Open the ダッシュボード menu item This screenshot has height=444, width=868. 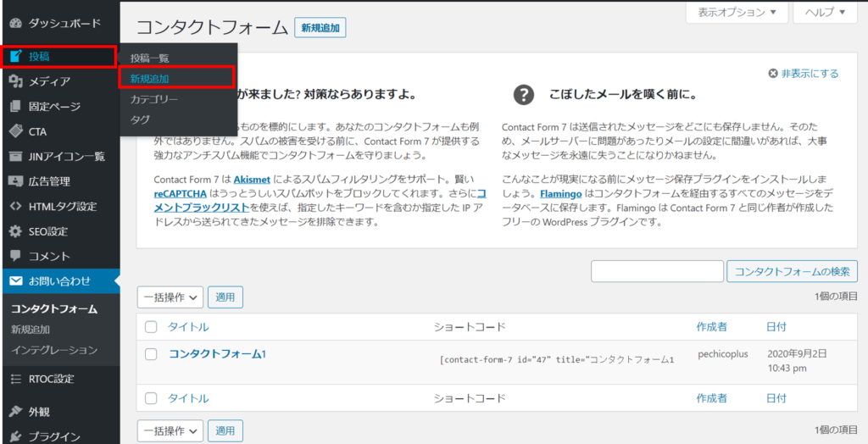click(x=60, y=23)
